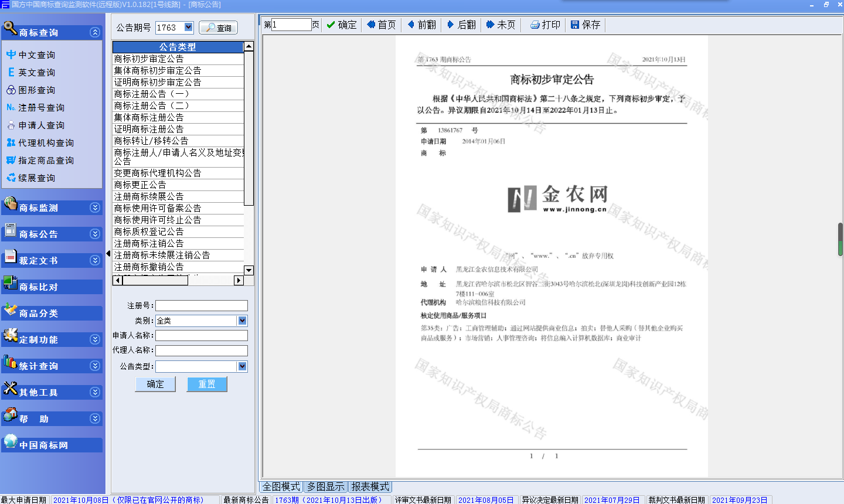The image size is (844, 504).
Task: Click the 商标比对 comparison icon
Action: pos(10,283)
